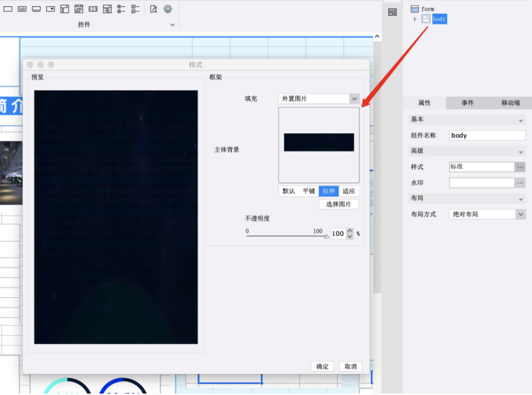
Task: Switch to the 移动端 mobile tab
Action: click(510, 103)
